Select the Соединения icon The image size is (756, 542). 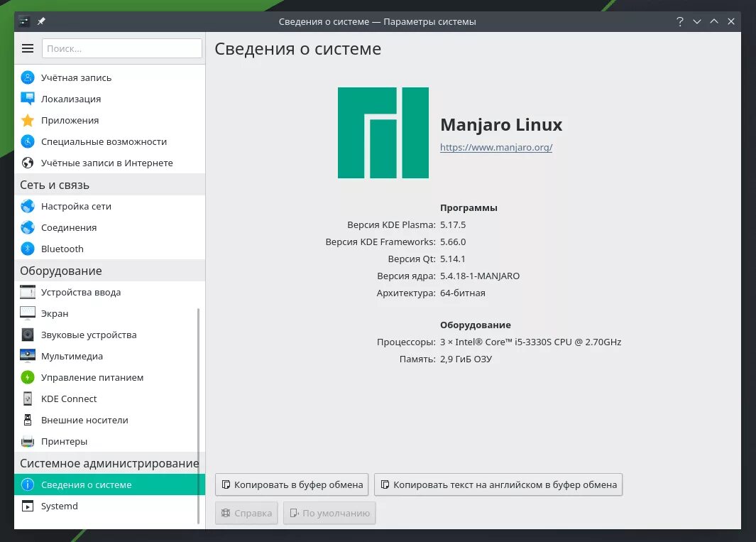tap(28, 227)
